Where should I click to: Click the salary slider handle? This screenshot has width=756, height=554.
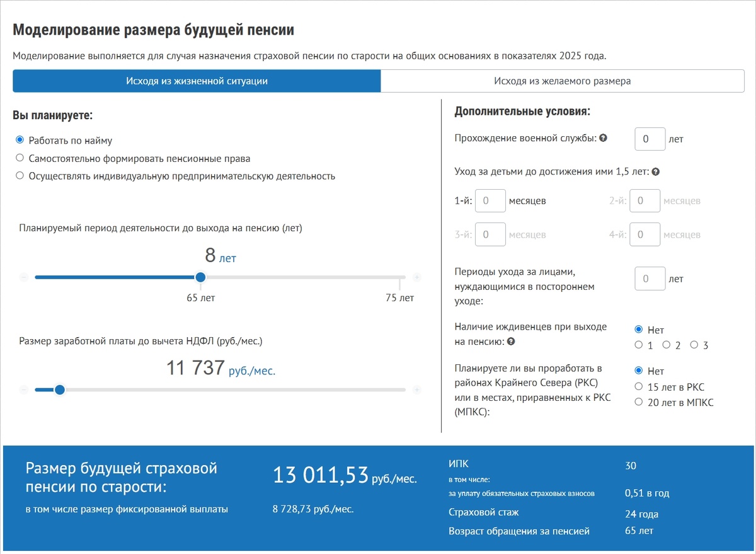pyautogui.click(x=60, y=390)
